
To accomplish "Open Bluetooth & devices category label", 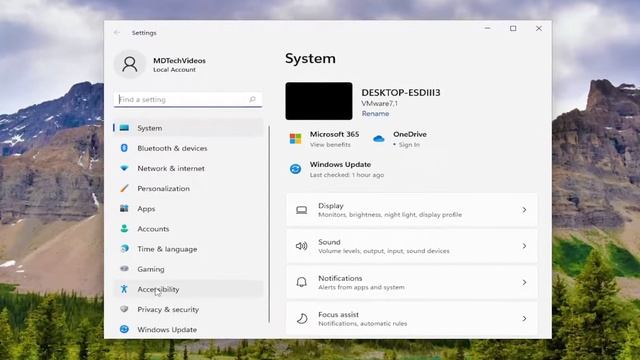I will pos(172,148).
